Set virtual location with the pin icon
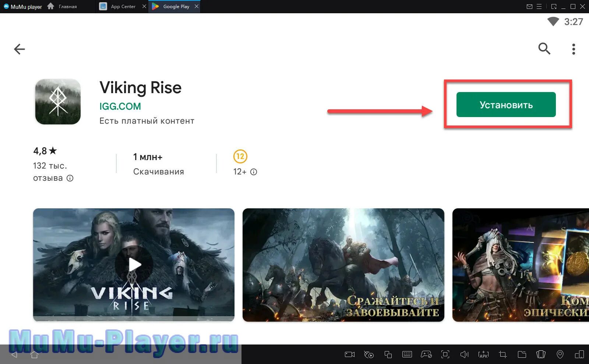This screenshot has height=364, width=589. 560,354
